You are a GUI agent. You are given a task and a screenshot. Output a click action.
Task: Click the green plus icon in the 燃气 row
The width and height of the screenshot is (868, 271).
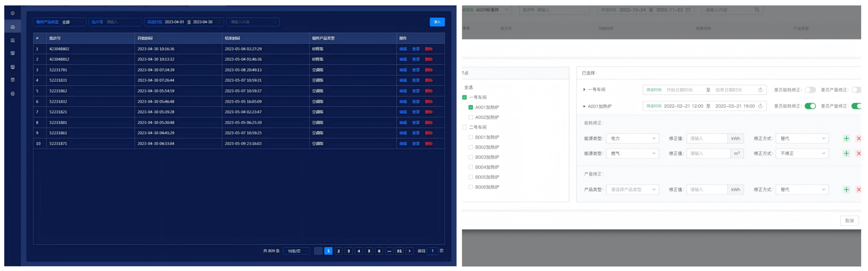846,153
